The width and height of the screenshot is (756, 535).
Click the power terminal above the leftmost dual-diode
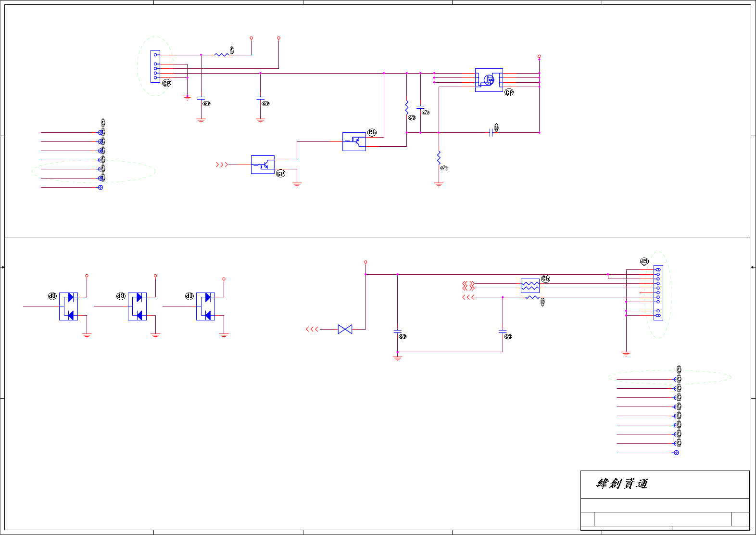coord(87,276)
